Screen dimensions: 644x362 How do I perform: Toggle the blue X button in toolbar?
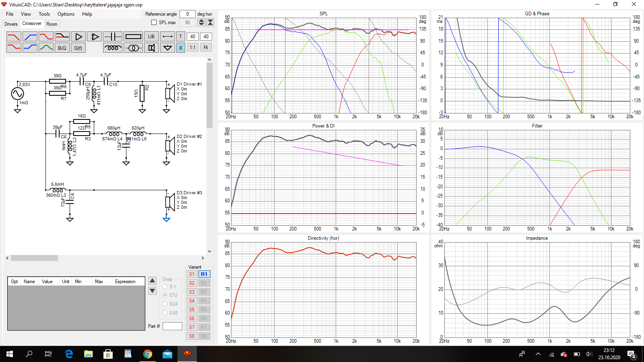pyautogui.click(x=180, y=48)
